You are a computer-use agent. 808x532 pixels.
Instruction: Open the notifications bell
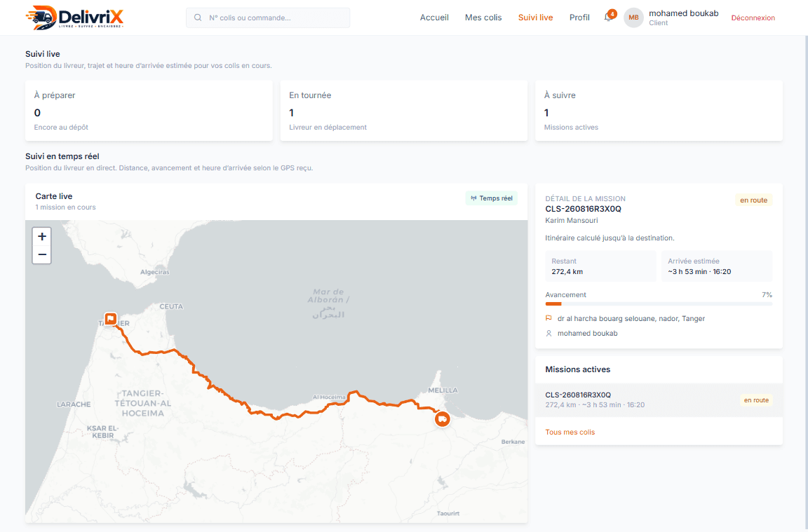click(609, 17)
